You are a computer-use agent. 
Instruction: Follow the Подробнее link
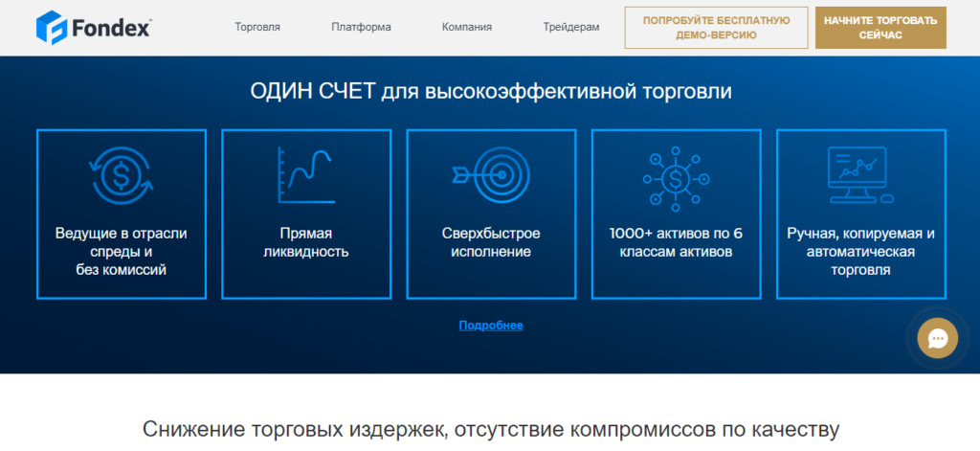tap(491, 326)
